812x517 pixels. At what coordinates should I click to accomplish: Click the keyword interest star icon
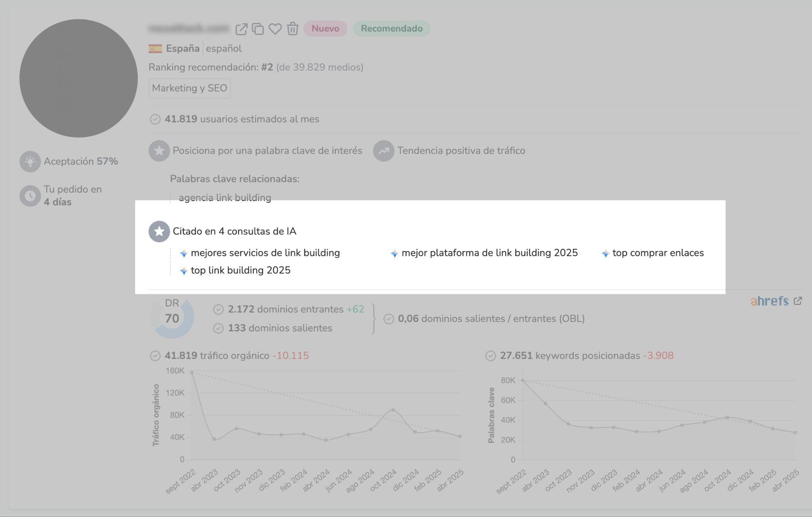click(x=159, y=151)
